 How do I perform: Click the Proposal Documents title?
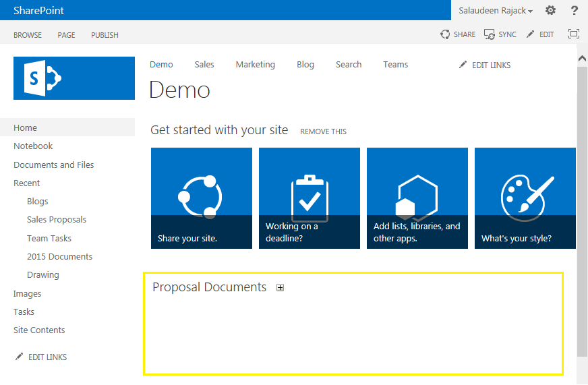coord(209,287)
